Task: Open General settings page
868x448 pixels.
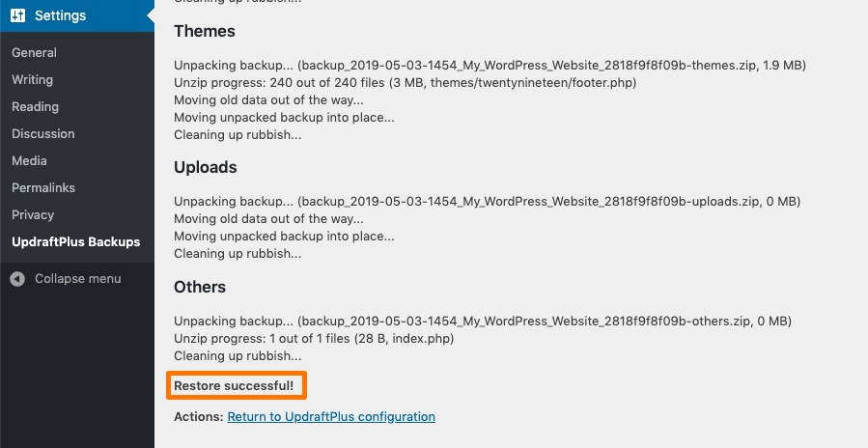Action: tap(35, 52)
